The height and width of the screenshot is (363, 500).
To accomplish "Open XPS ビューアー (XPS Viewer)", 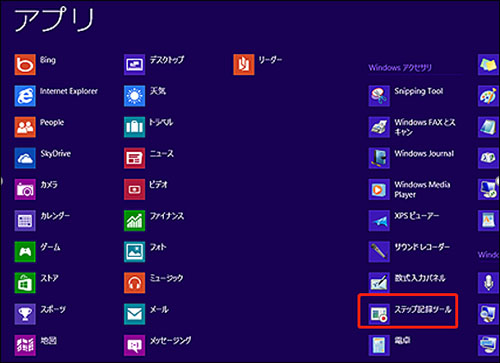I will click(x=379, y=220).
